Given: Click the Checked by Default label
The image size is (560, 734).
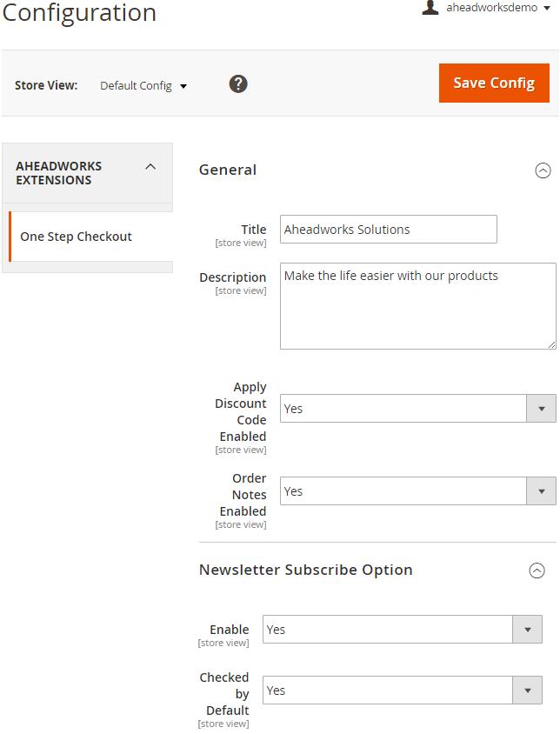Looking at the screenshot, I should pyautogui.click(x=224, y=694).
